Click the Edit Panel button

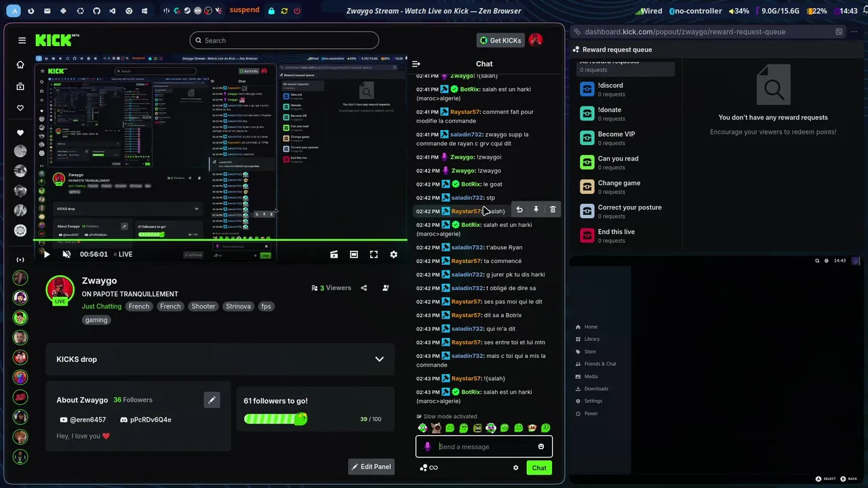coord(372,466)
